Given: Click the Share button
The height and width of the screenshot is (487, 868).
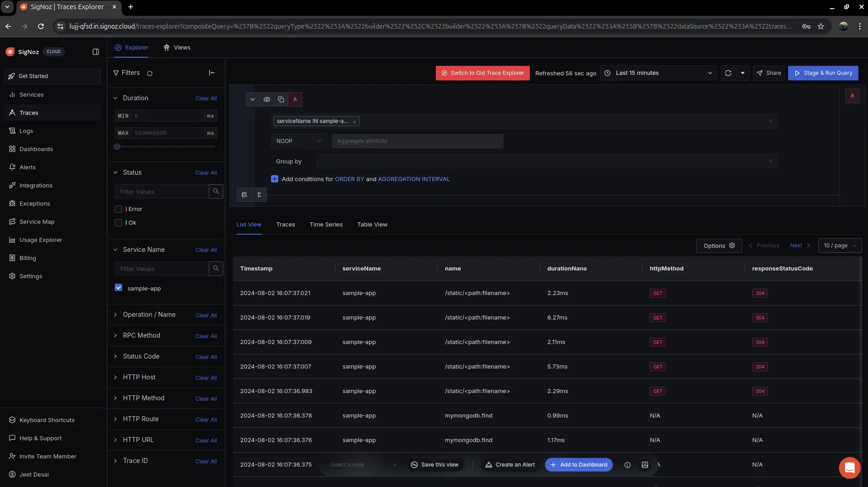Looking at the screenshot, I should coord(769,73).
